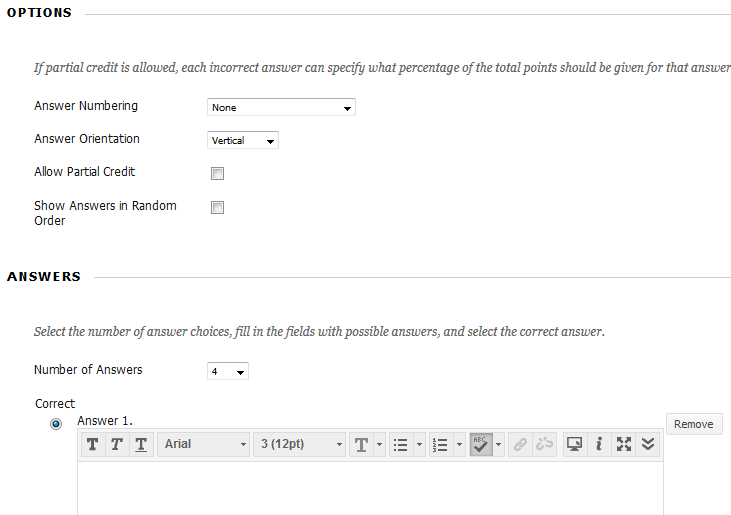Click the ANSWERS section heading
The image size is (731, 515).
click(44, 277)
